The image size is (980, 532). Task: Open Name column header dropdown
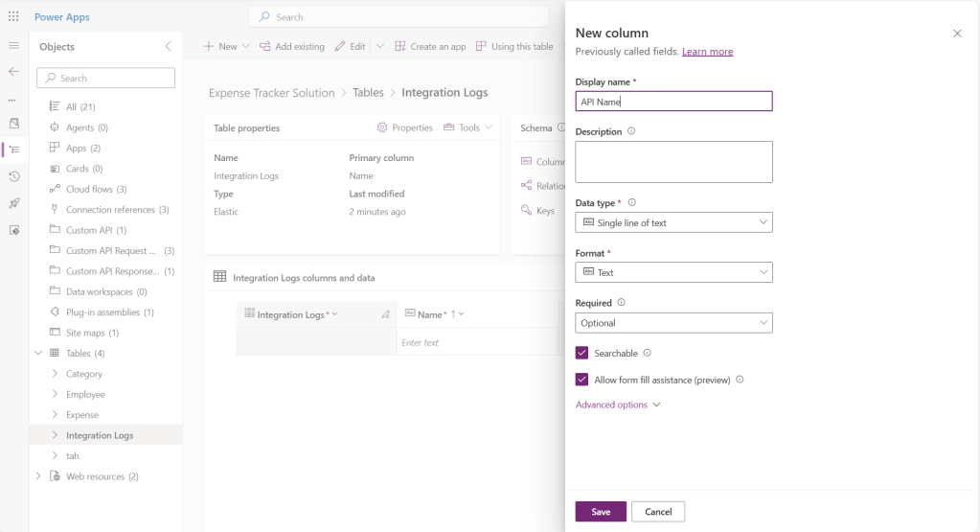(x=461, y=314)
